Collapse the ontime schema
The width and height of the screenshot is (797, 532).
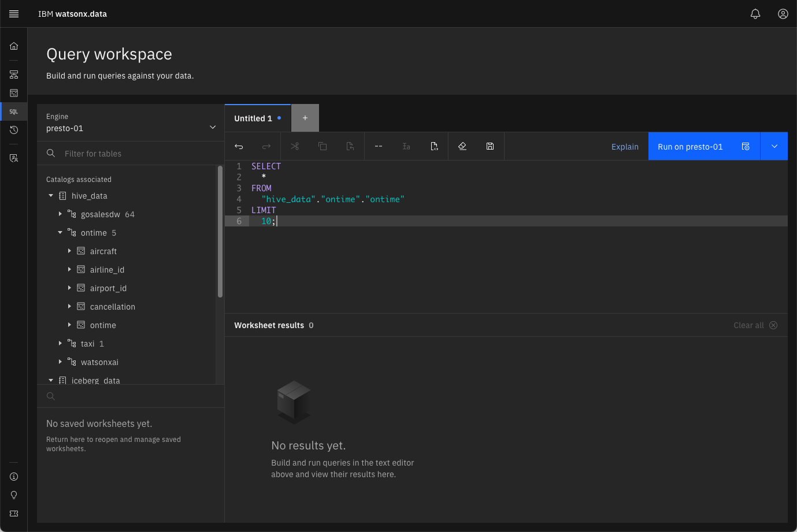[x=60, y=233]
